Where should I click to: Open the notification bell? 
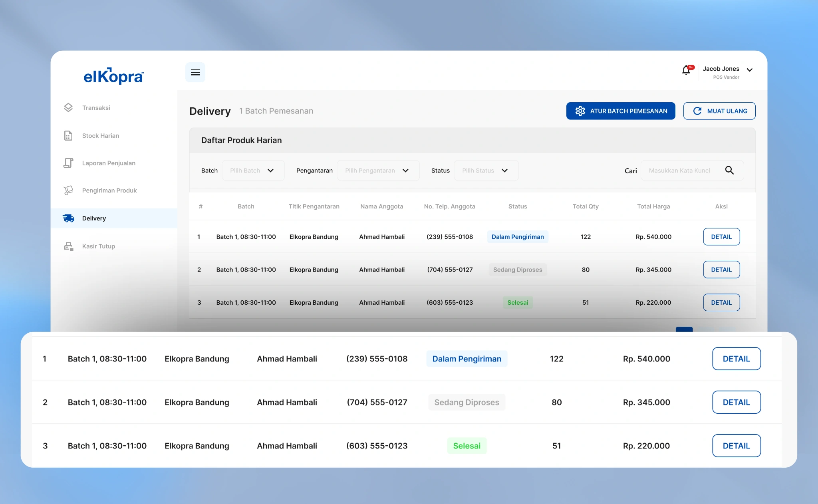tap(687, 70)
